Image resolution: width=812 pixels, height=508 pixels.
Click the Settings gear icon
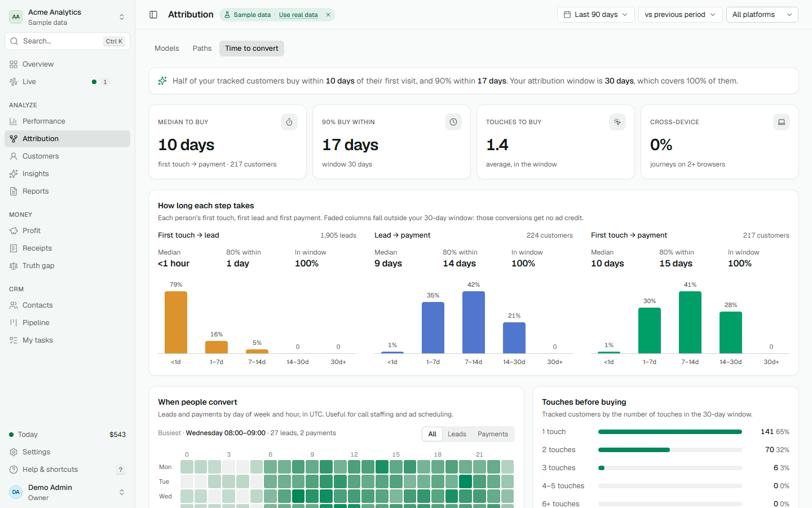coord(14,452)
